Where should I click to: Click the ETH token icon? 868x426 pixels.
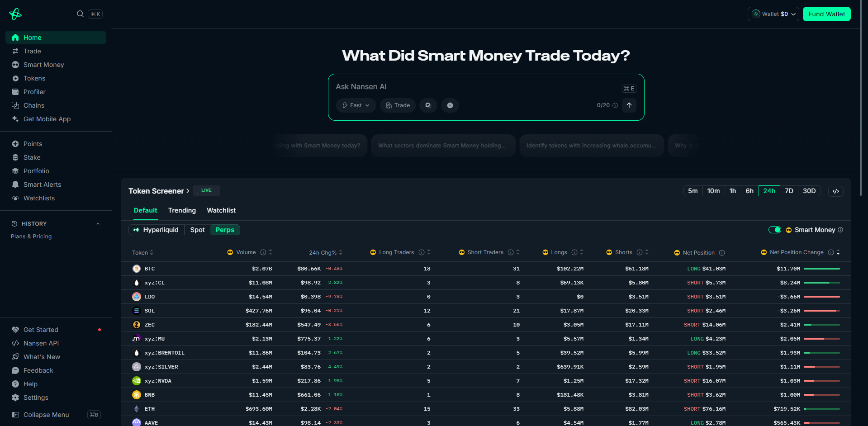137,409
